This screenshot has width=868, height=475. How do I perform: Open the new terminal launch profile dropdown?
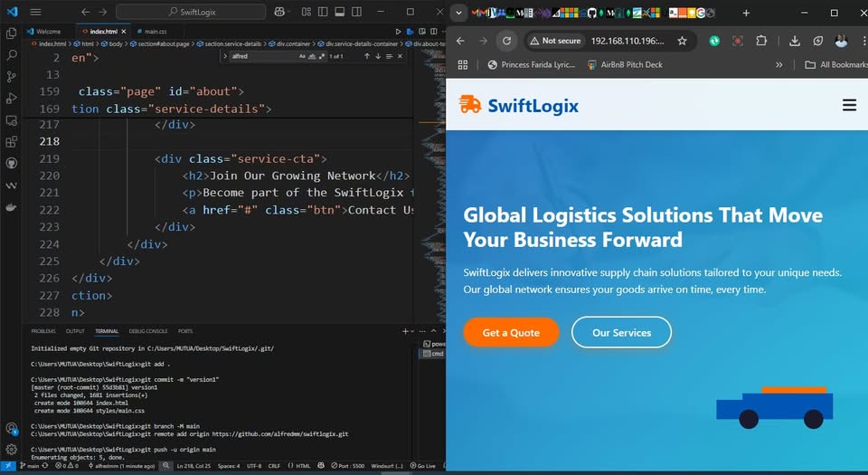coord(412,331)
